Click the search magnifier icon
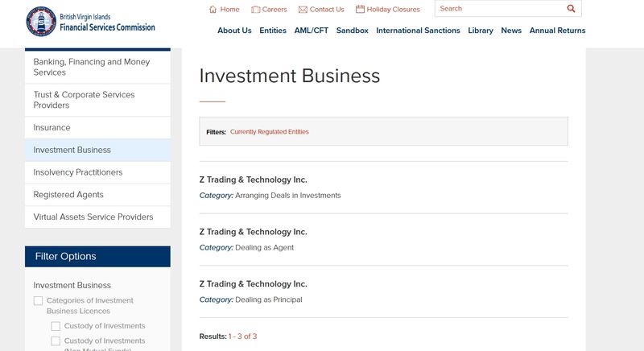Screen dimensions: 644x351 click(x=571, y=9)
